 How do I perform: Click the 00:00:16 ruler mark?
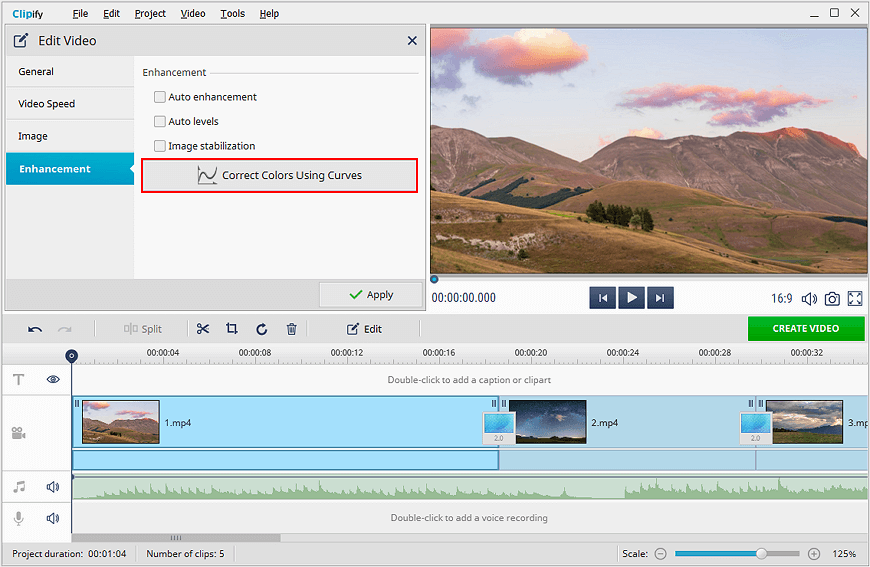439,352
